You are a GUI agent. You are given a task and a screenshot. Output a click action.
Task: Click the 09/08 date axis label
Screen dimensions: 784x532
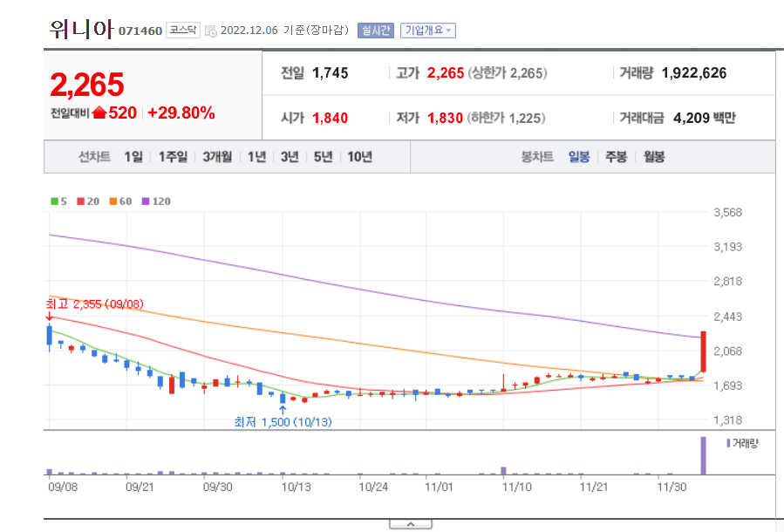coord(63,487)
